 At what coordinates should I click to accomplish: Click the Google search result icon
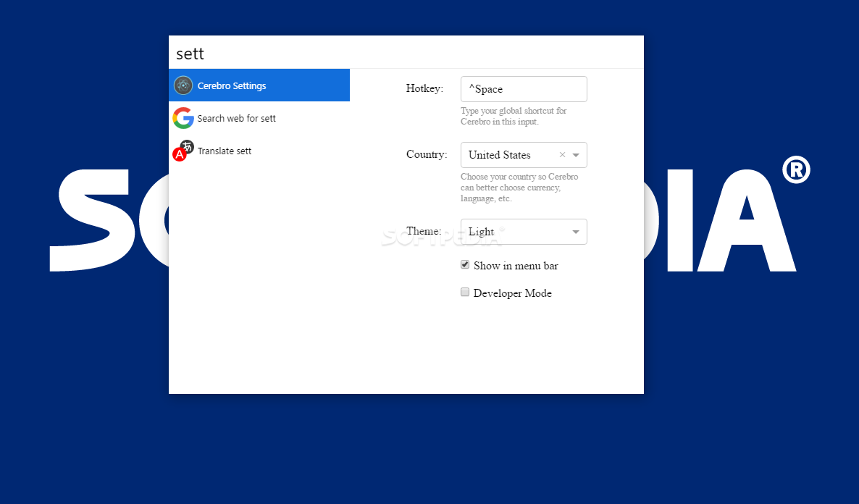(x=183, y=118)
